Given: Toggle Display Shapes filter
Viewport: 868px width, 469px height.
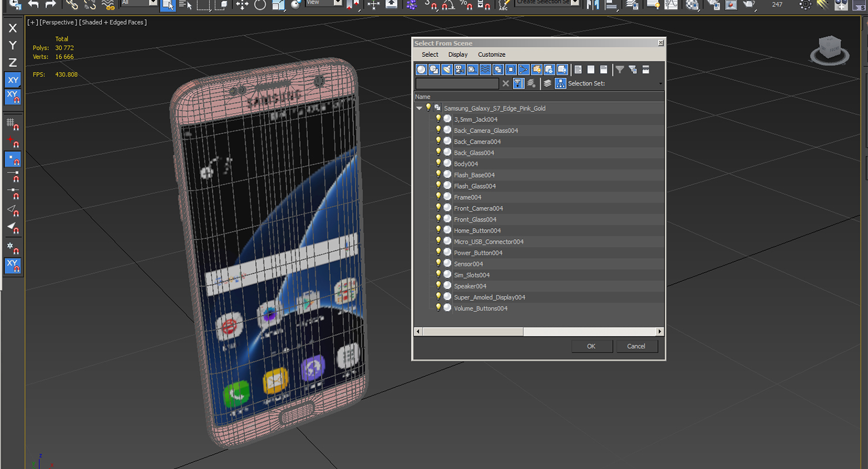Looking at the screenshot, I should pos(434,70).
